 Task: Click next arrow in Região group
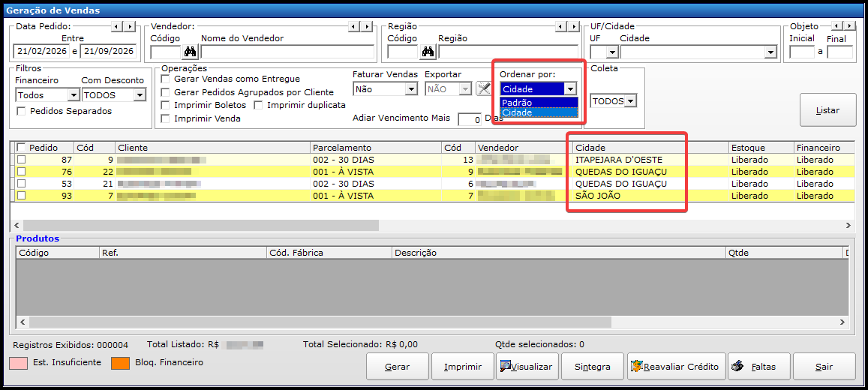(573, 26)
